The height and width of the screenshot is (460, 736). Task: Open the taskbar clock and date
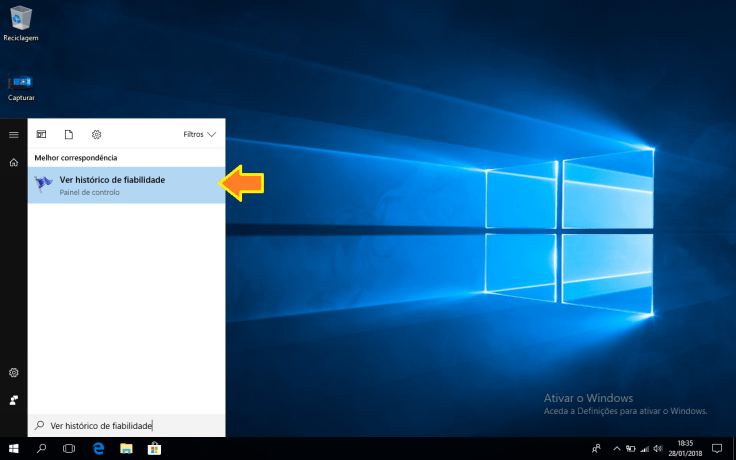tap(685, 449)
